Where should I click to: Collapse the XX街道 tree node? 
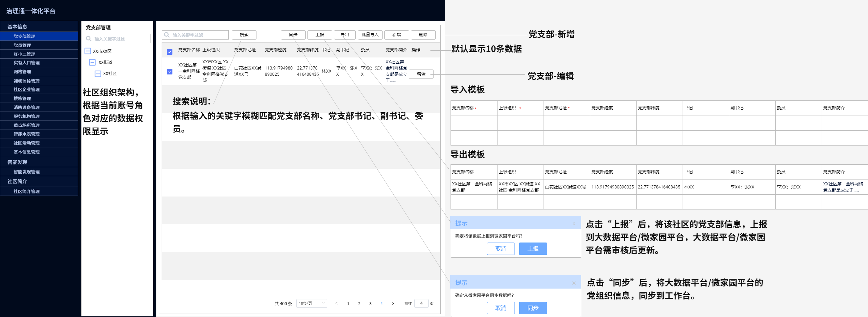[92, 62]
